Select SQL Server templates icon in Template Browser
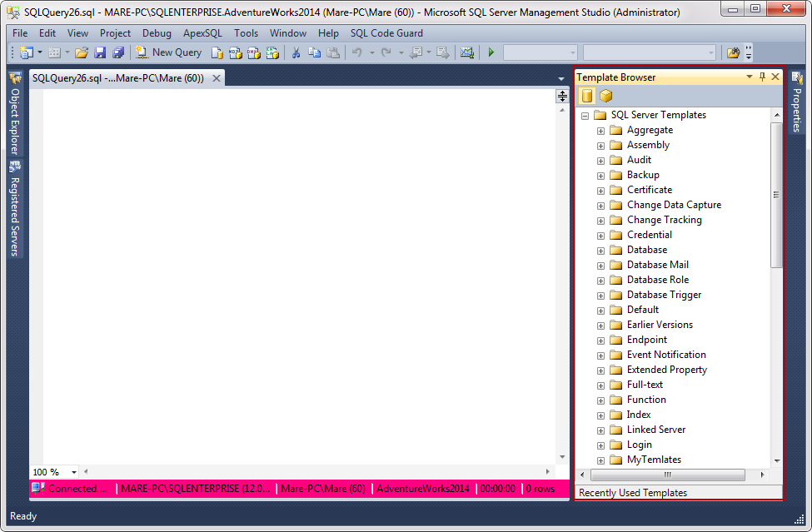 [587, 96]
